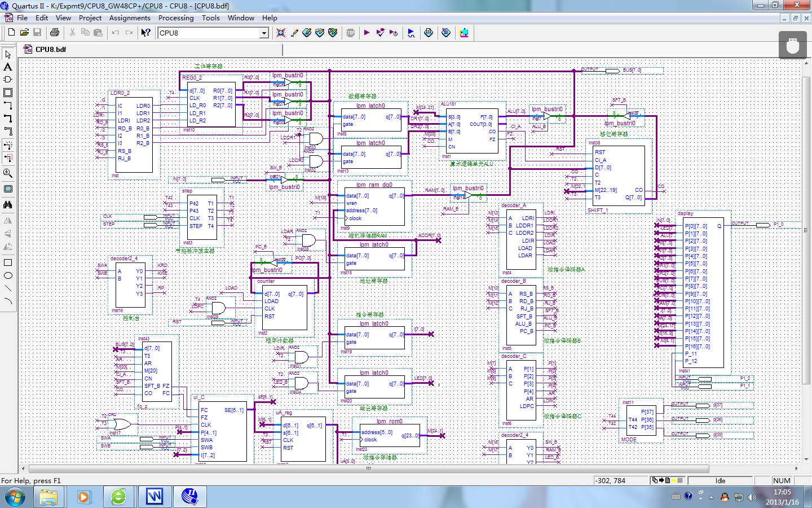Select the Orthogonal Conduit tool
The height and width of the screenshot is (508, 812).
pyautogui.click(x=8, y=132)
